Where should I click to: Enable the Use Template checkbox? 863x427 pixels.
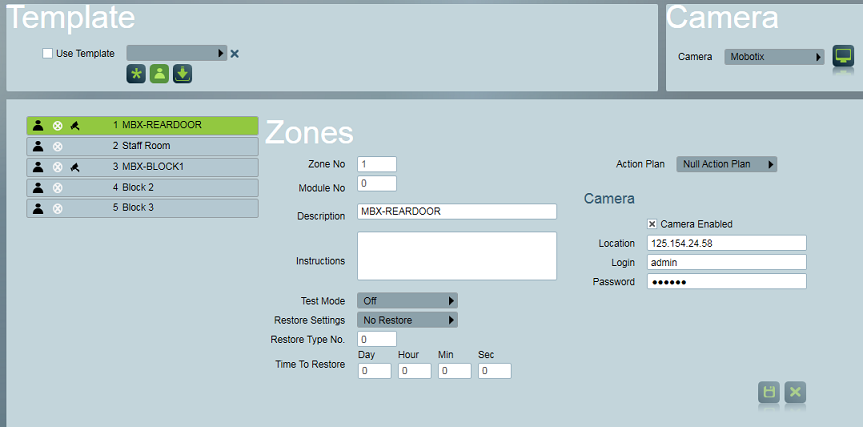[48, 53]
